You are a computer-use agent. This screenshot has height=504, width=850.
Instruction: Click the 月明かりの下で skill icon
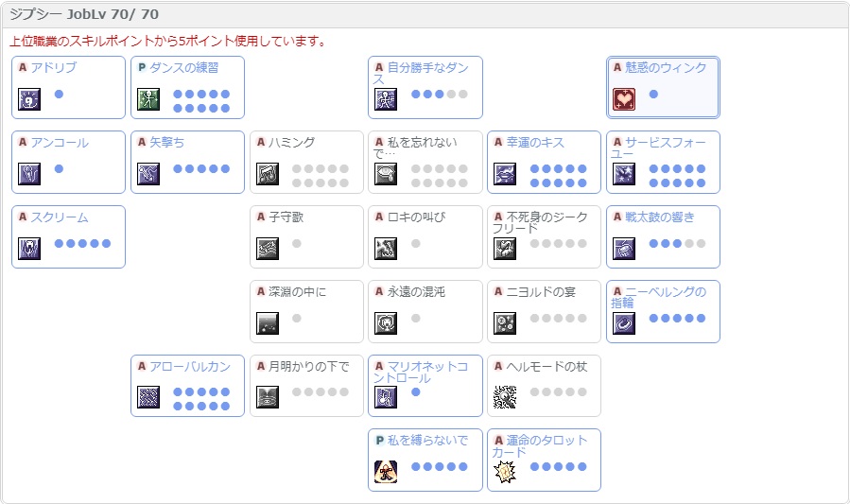(x=268, y=397)
